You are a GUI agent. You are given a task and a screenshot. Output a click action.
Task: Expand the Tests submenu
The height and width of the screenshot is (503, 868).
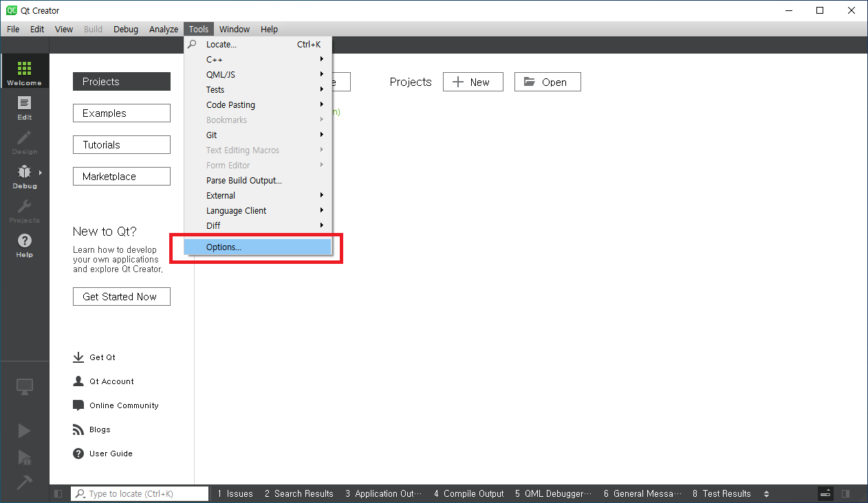point(258,90)
